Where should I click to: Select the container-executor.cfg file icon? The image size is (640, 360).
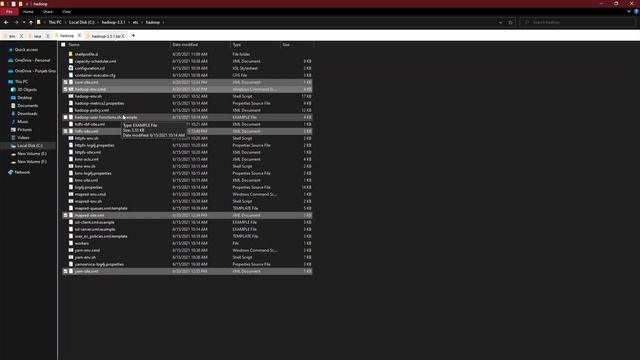[x=71, y=75]
